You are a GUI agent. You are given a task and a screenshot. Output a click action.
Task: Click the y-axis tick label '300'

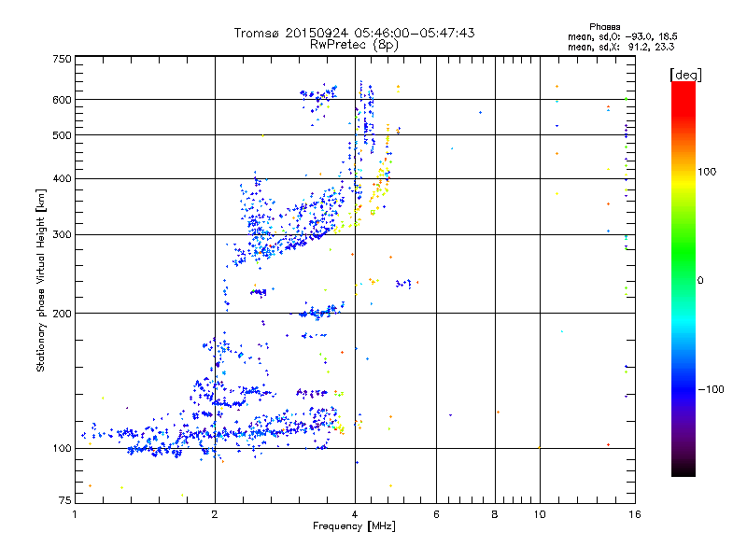tap(62, 235)
